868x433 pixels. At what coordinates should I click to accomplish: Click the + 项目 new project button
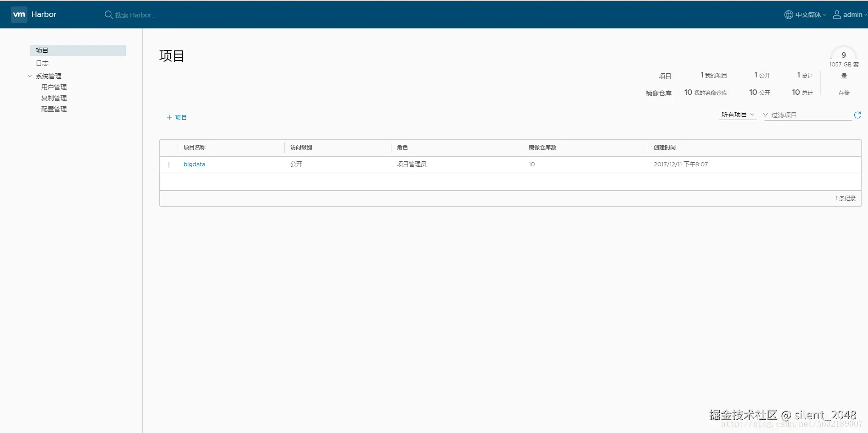[177, 117]
